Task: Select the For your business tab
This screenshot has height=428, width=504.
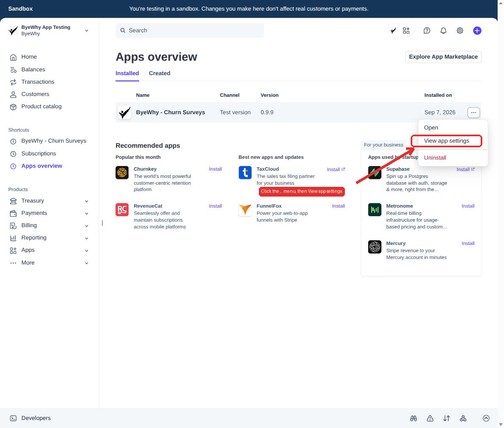Action: (x=384, y=145)
